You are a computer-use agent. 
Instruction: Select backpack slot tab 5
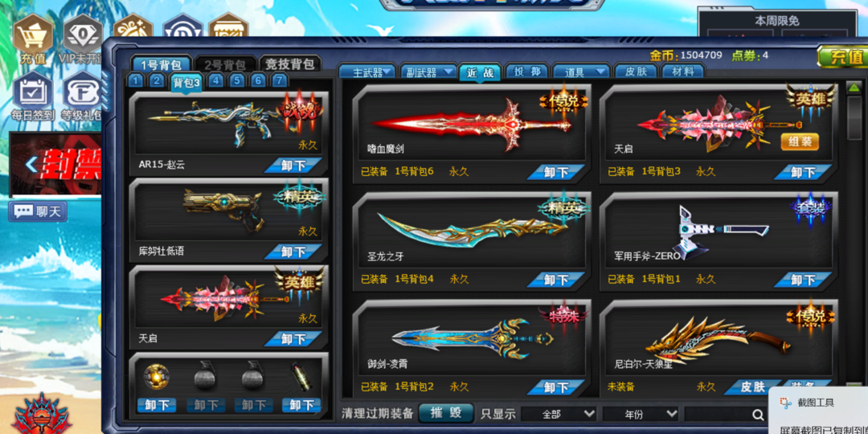tap(237, 81)
